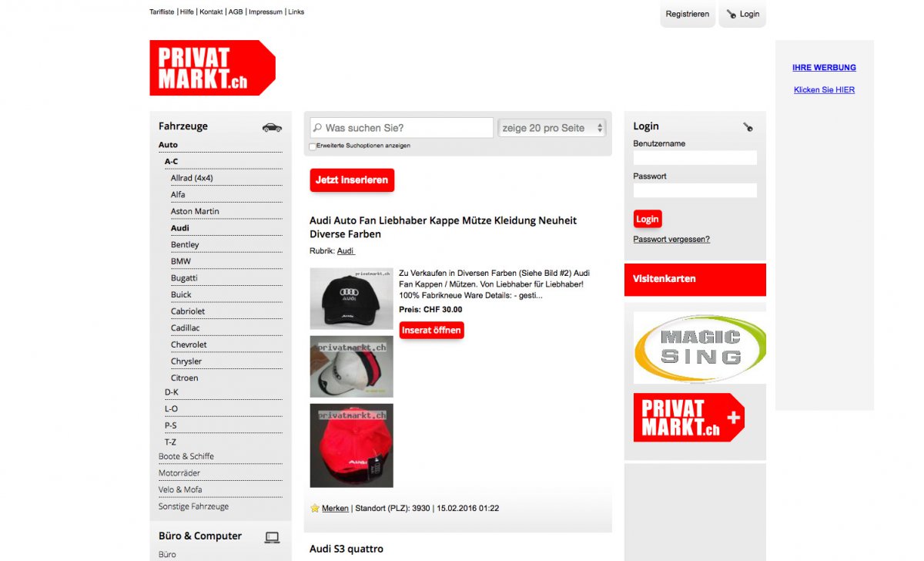The height and width of the screenshot is (561, 924).
Task: Open the red Audi cap thumbnail
Action: click(351, 445)
